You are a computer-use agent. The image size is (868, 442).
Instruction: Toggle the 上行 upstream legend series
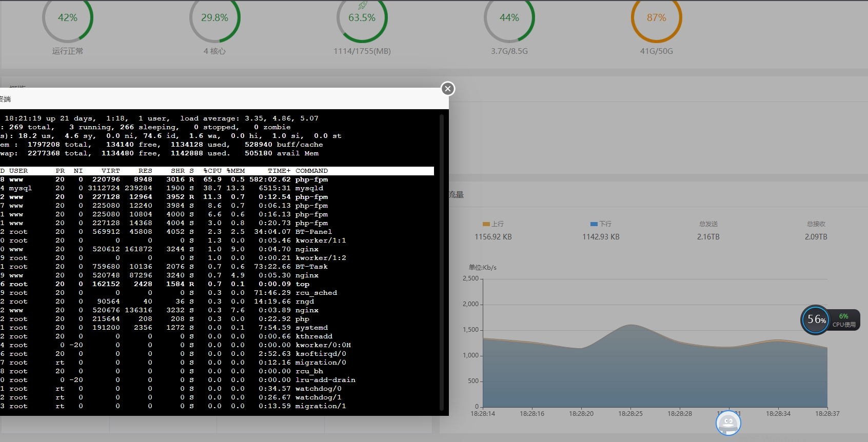point(493,224)
